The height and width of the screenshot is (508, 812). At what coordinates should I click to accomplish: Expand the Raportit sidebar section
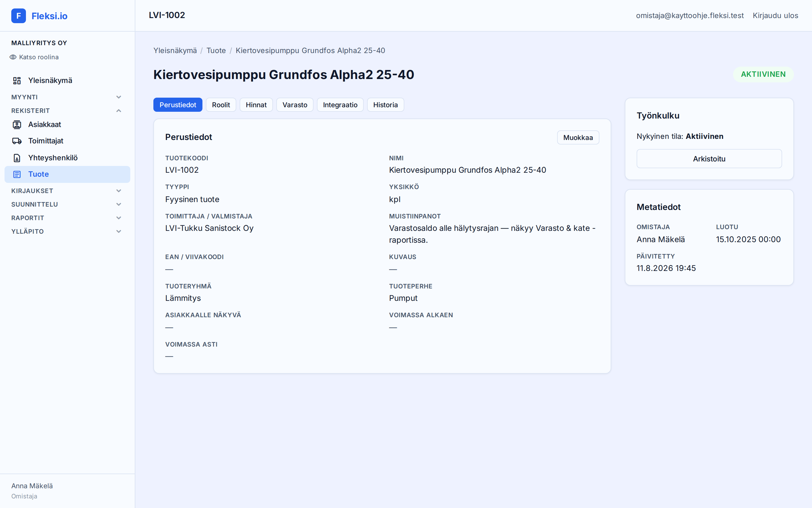pos(67,218)
